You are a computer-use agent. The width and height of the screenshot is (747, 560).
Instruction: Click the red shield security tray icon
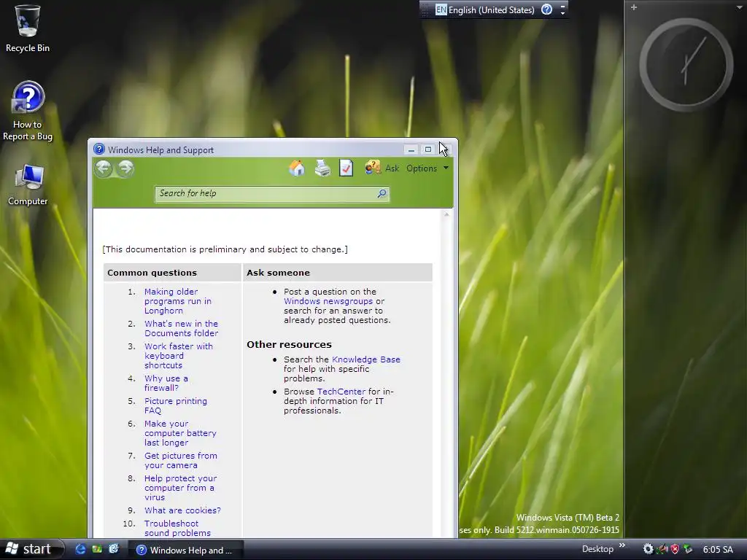point(675,549)
